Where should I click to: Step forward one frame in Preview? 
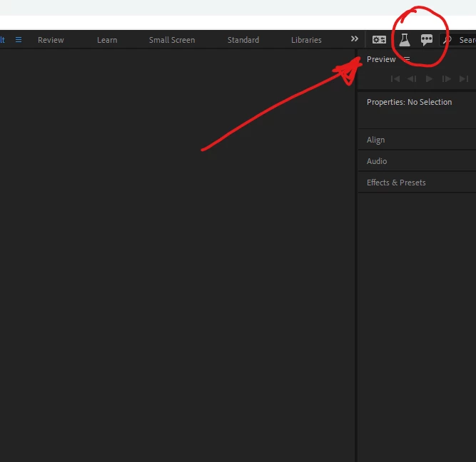point(446,79)
